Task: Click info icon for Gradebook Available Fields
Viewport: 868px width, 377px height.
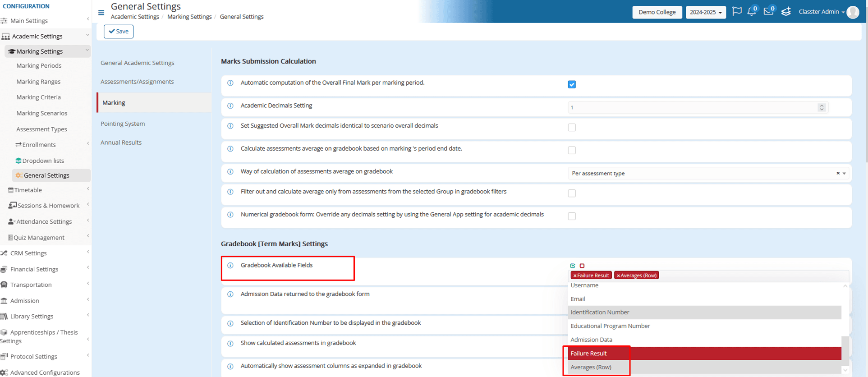Action: pyautogui.click(x=230, y=266)
